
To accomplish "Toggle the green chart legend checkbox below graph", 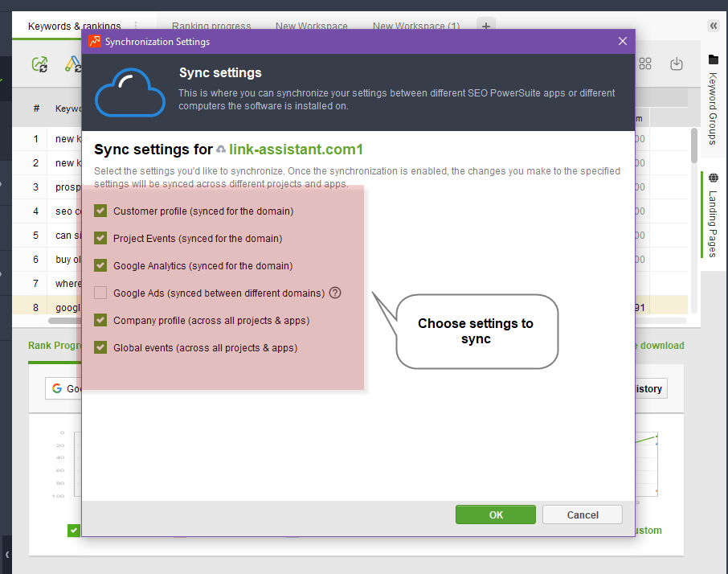I will click(74, 531).
